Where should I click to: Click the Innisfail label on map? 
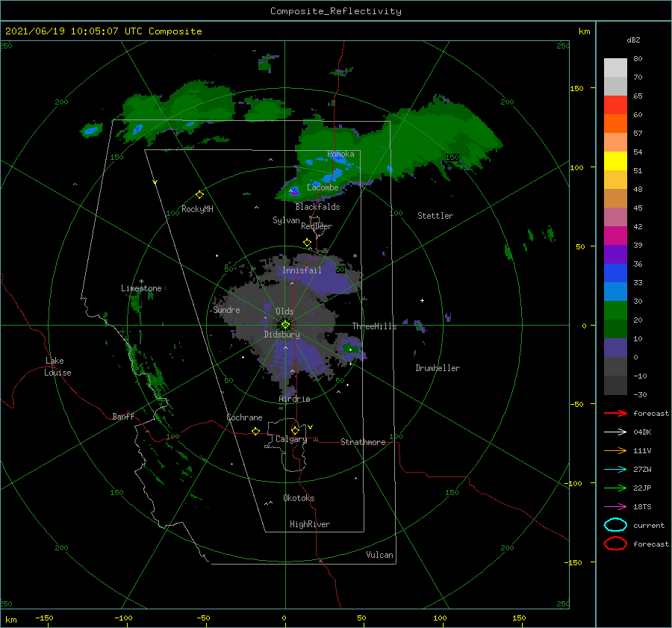302,270
